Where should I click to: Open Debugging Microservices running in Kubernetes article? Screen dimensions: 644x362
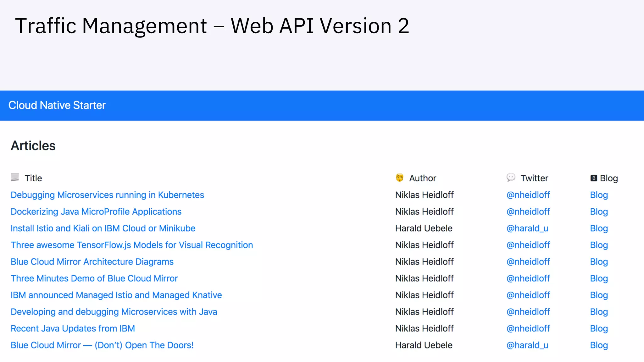pyautogui.click(x=107, y=195)
